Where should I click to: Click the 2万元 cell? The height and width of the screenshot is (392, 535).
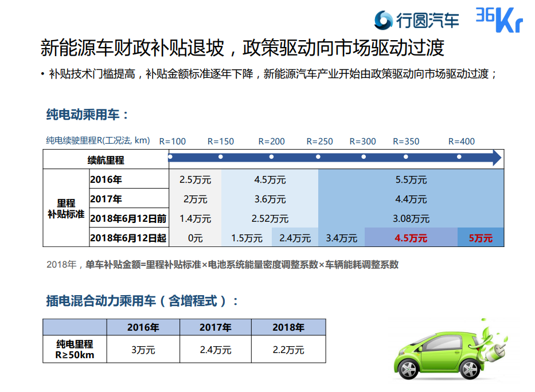point(195,199)
